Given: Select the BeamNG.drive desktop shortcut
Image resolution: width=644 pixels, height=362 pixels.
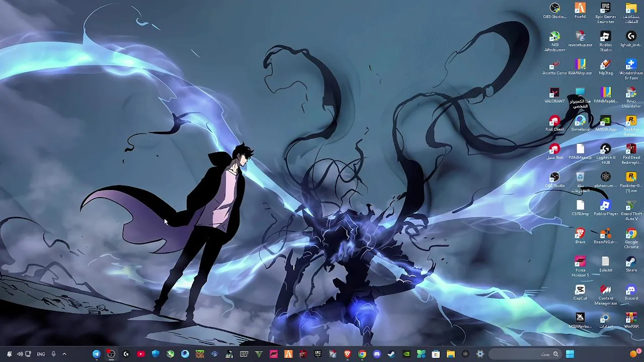Looking at the screenshot, I should [606, 236].
